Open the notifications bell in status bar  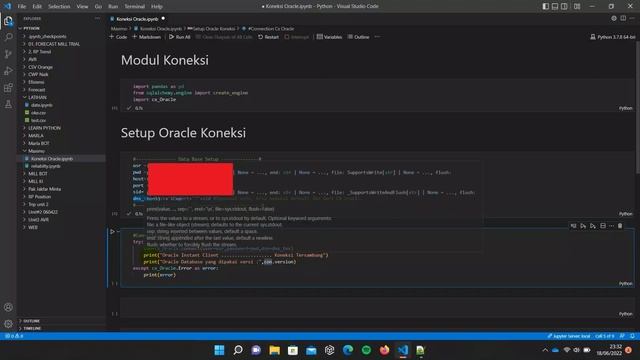[x=632, y=336]
